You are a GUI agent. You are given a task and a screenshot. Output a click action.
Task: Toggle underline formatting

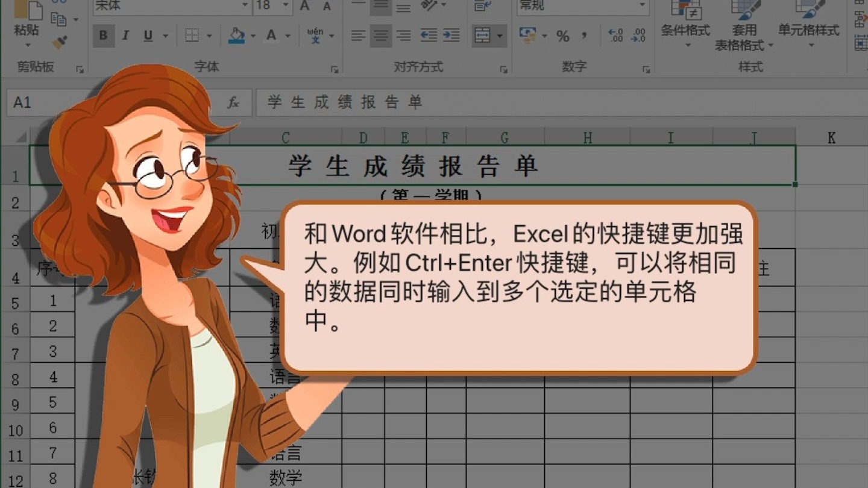[x=146, y=36]
